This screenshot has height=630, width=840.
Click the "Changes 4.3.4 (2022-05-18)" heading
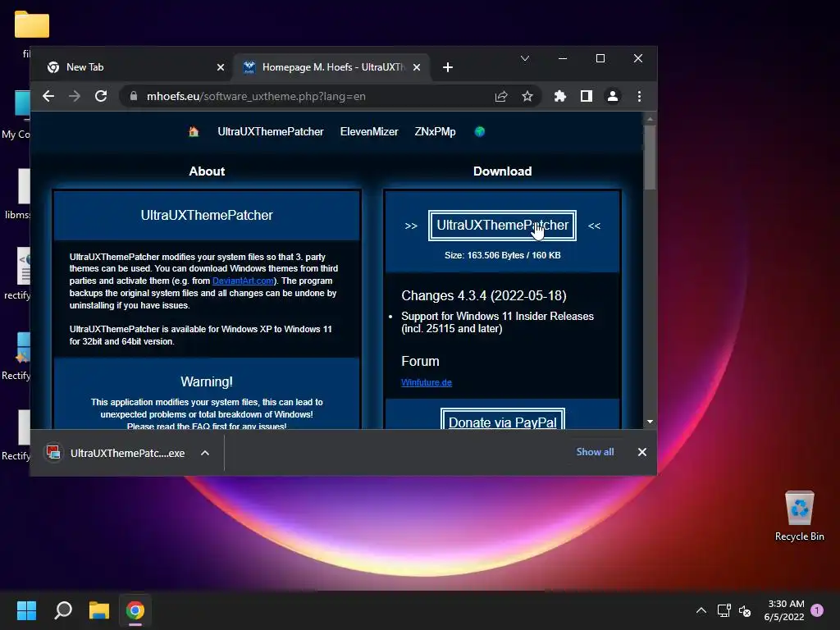click(484, 295)
